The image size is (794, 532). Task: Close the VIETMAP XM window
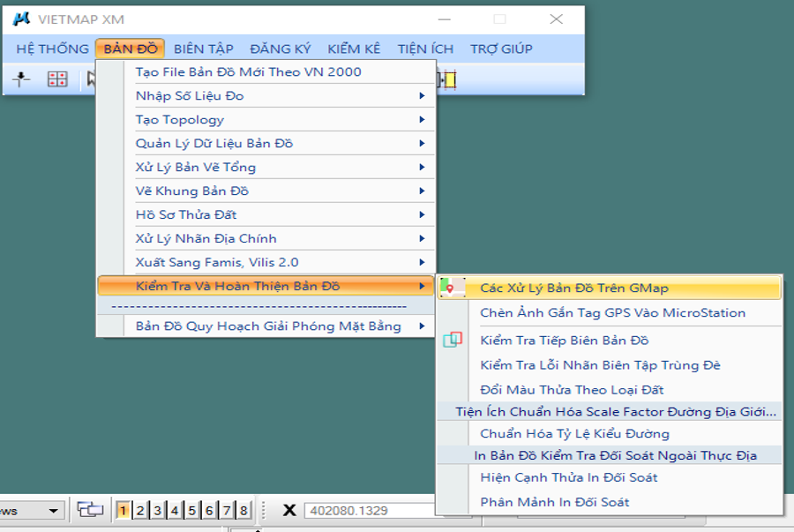pos(556,19)
